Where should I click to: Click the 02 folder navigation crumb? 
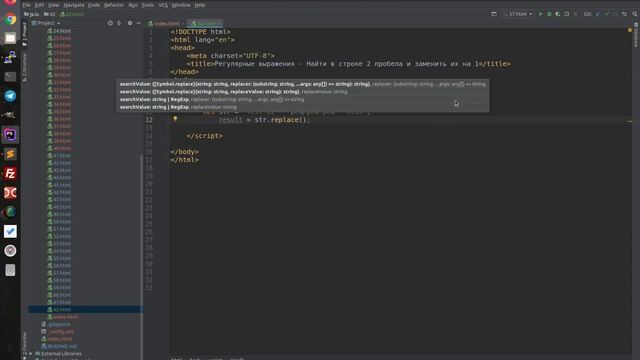click(x=49, y=14)
